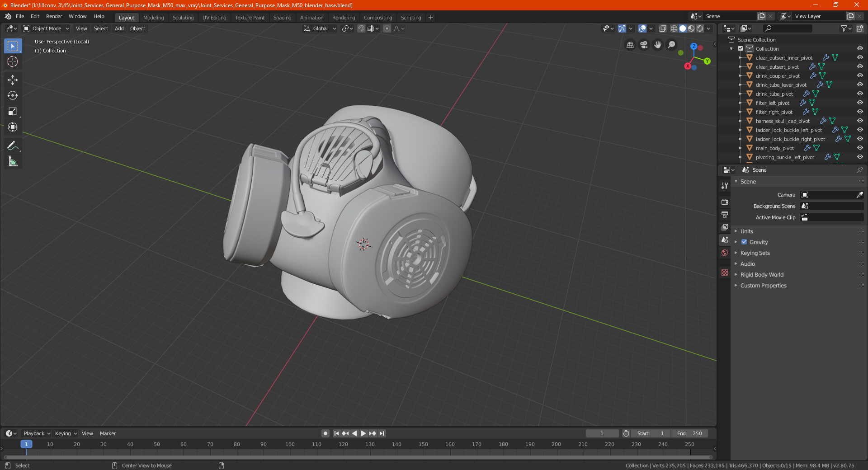Expand the Keying Sets panel

coord(755,253)
